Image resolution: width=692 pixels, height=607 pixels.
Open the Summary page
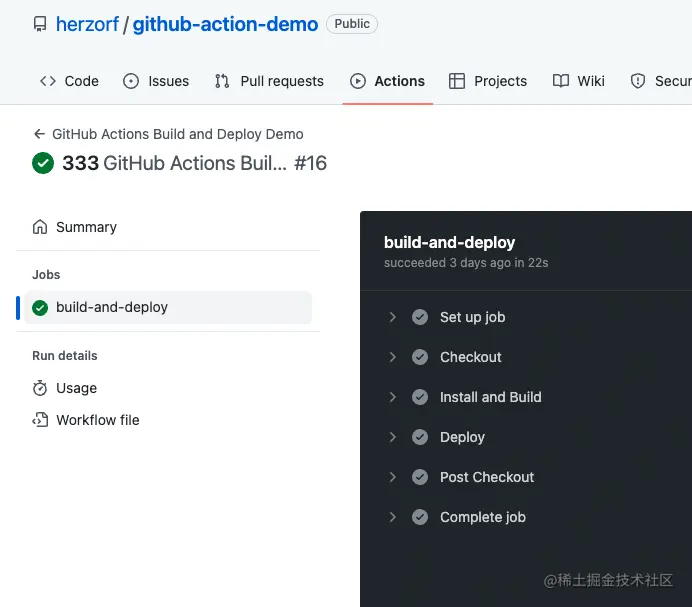pos(168,227)
